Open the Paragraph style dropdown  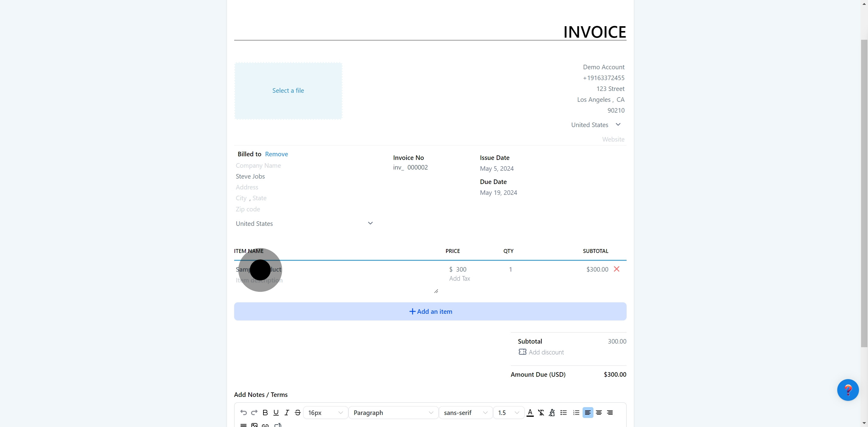pos(393,413)
